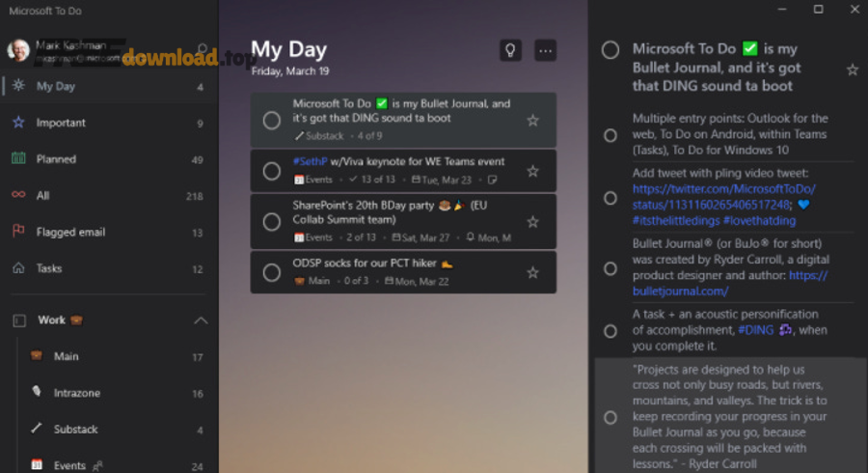Open the Flagged email list
The width and height of the screenshot is (868, 473).
70,232
